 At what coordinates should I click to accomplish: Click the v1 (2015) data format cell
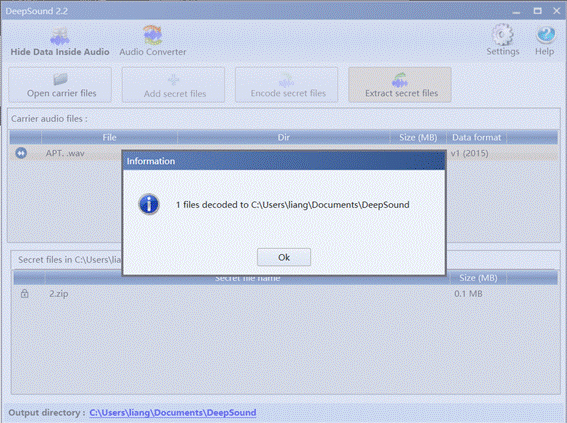click(x=469, y=153)
